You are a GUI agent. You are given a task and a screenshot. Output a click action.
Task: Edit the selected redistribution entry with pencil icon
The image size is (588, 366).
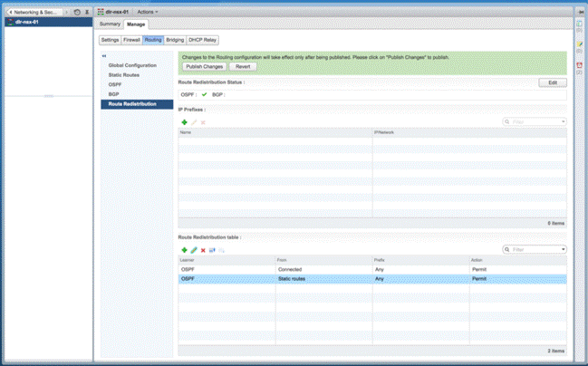(194, 250)
